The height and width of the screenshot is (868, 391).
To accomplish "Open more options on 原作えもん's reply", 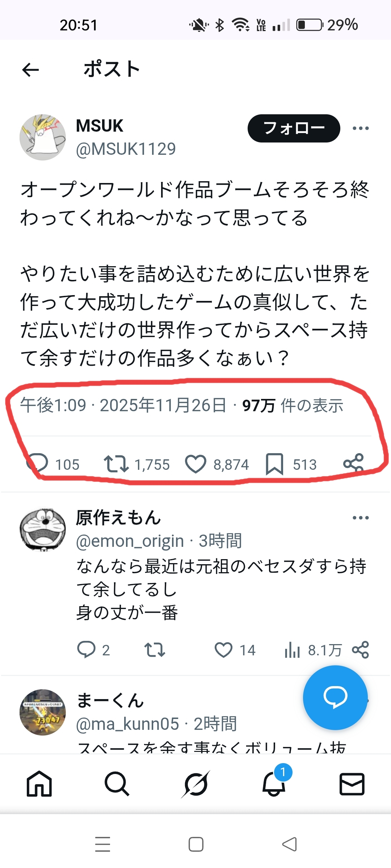I will point(361,518).
